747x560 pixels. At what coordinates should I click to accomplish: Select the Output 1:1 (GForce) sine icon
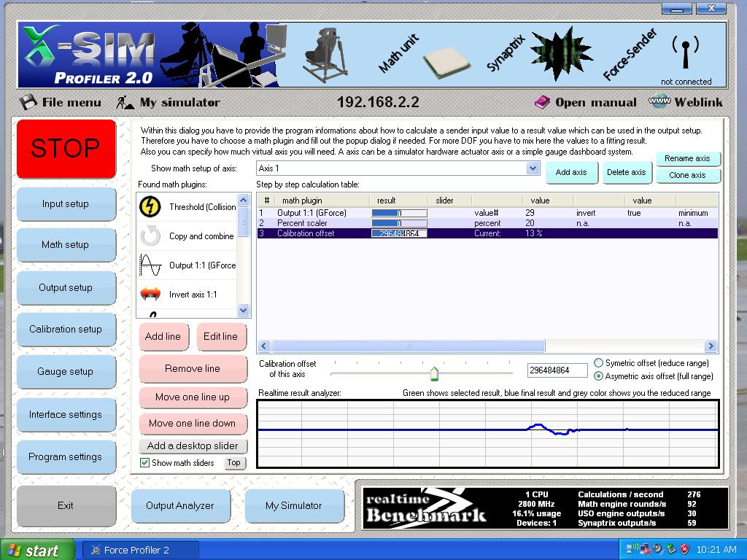(x=150, y=265)
